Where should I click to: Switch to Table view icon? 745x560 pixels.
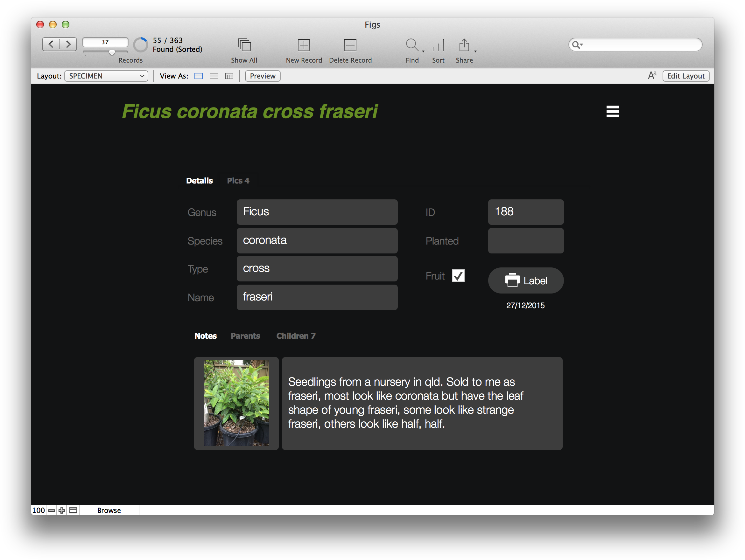[229, 76]
